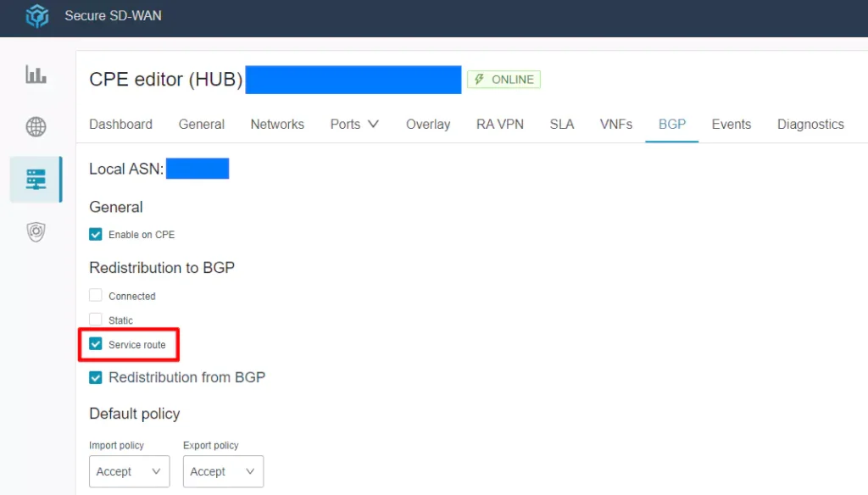Uncheck Redistribution from BGP

pos(96,377)
